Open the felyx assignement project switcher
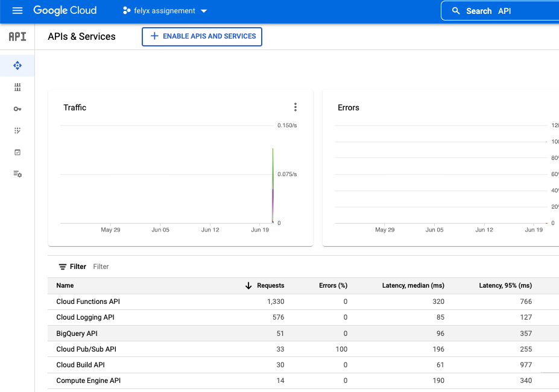The image size is (559, 392). 164,10
